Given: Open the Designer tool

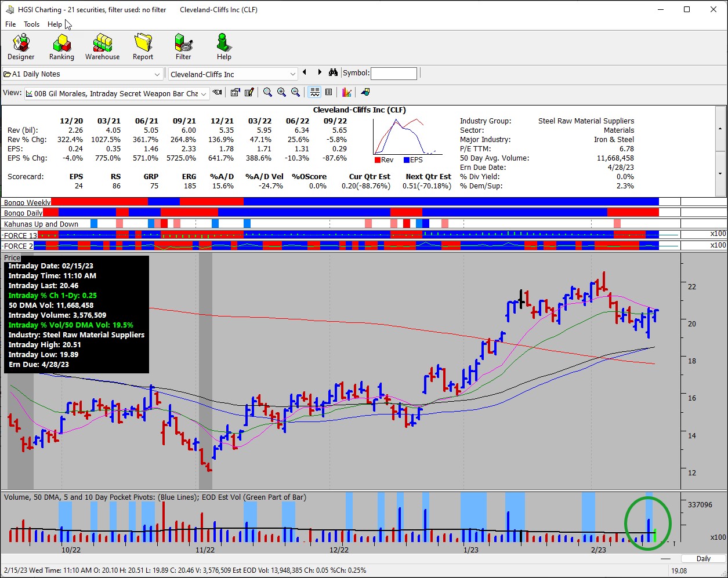Looking at the screenshot, I should tap(21, 46).
